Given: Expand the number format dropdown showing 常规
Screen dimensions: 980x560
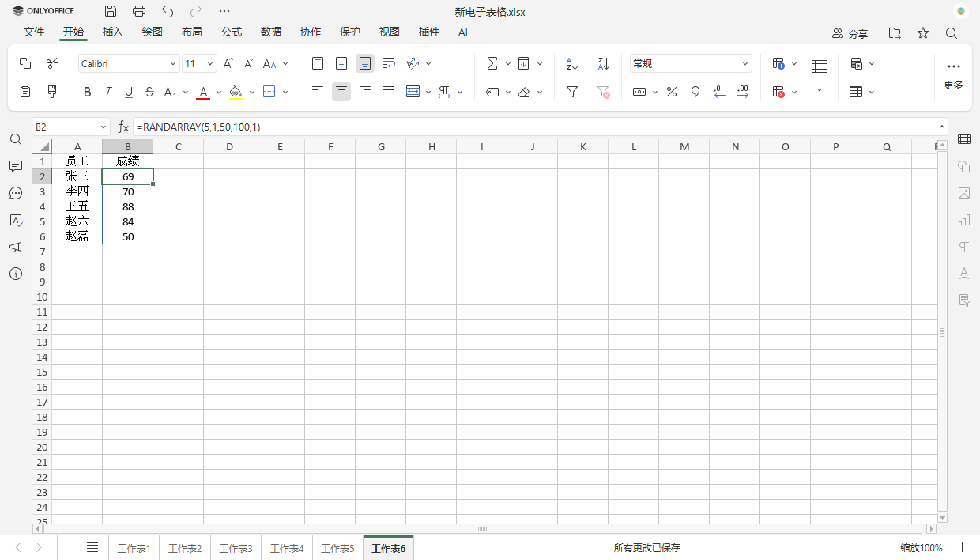Looking at the screenshot, I should point(744,62).
